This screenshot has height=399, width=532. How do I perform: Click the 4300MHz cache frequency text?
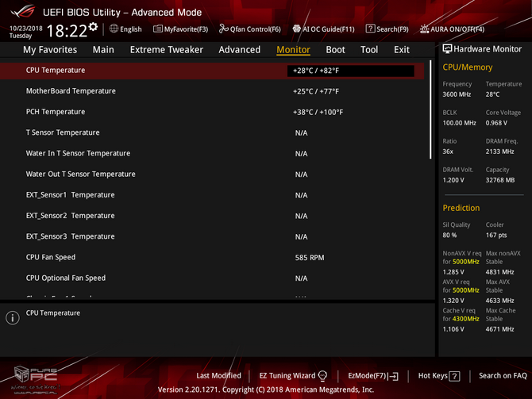[x=466, y=319]
